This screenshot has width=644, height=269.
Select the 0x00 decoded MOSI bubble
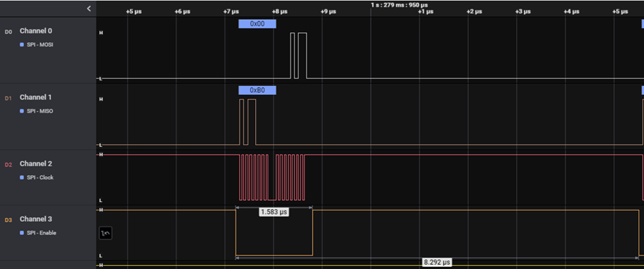pos(257,24)
